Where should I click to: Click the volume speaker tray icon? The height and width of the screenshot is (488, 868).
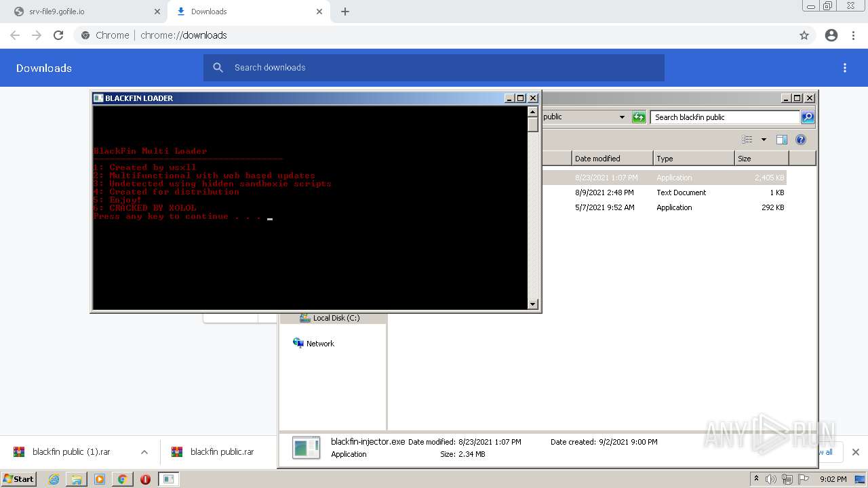[x=772, y=479]
